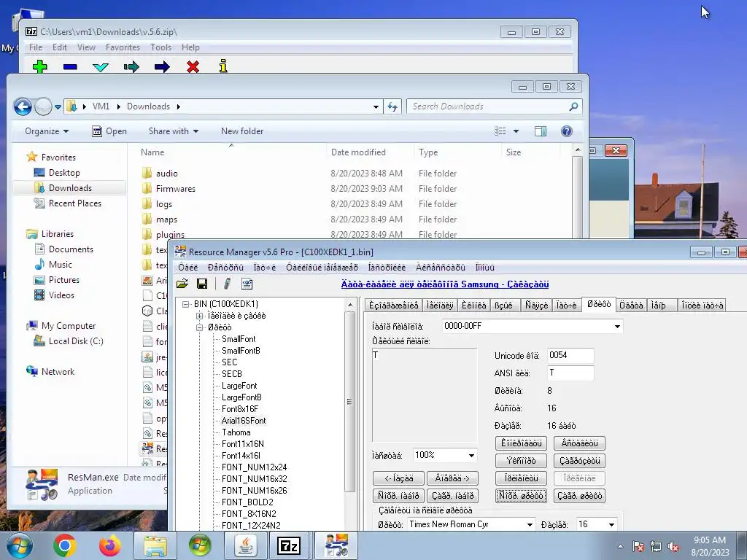Select the last visible tab in Resource Manager

[703, 305]
